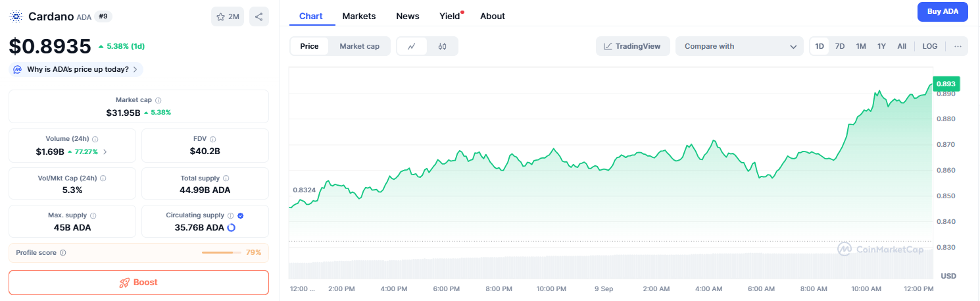Click the share icon button

coord(259,17)
